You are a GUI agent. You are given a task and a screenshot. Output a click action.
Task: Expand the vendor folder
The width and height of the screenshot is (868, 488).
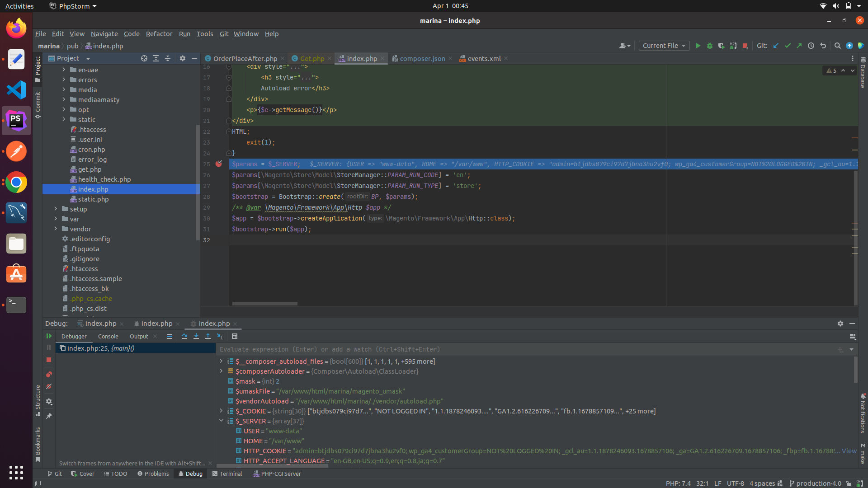pyautogui.click(x=56, y=229)
